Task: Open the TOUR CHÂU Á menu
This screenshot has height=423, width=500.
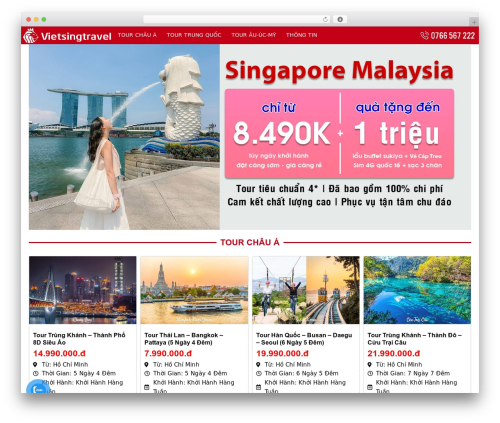Action: (137, 35)
